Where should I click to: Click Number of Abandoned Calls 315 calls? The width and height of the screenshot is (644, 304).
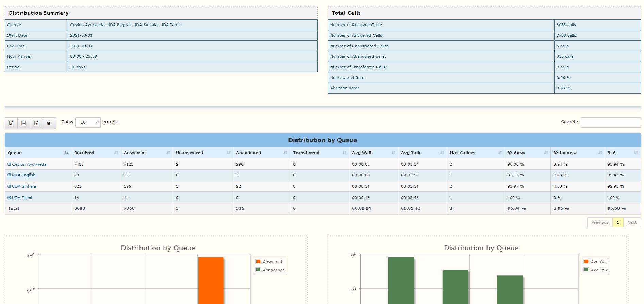tap(565, 56)
